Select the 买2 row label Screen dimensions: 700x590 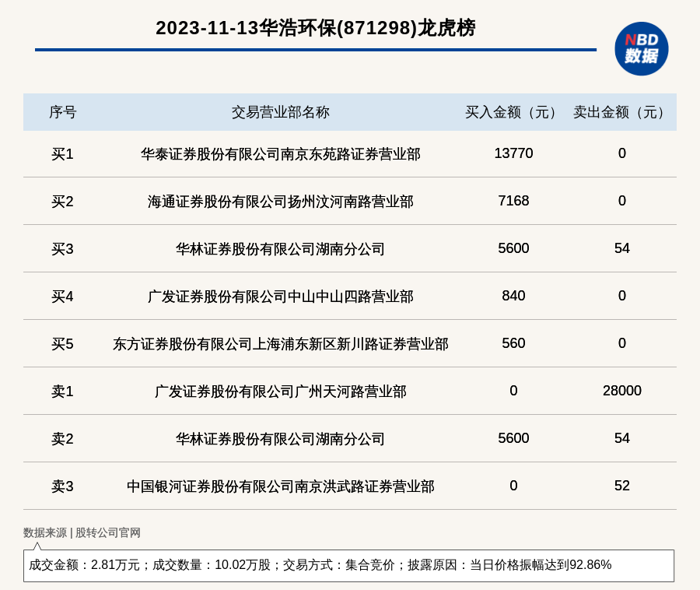click(x=62, y=202)
